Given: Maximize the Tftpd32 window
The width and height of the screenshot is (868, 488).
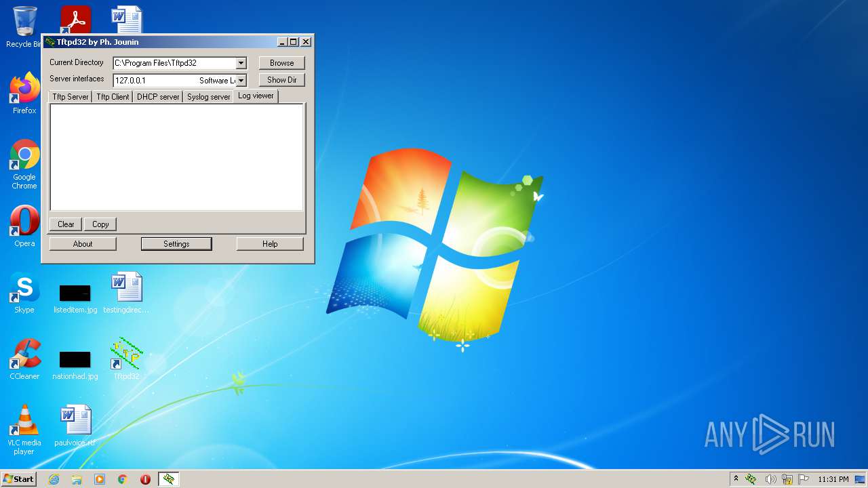Looking at the screenshot, I should point(294,42).
